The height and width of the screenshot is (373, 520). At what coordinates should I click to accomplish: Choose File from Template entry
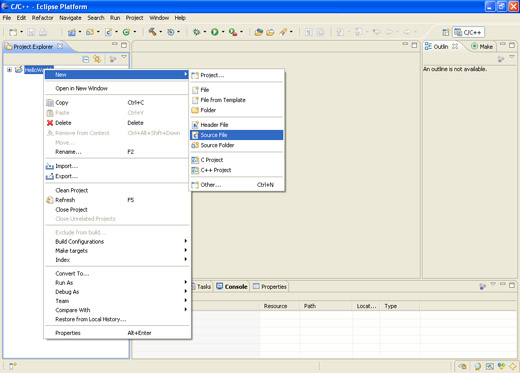(237, 100)
